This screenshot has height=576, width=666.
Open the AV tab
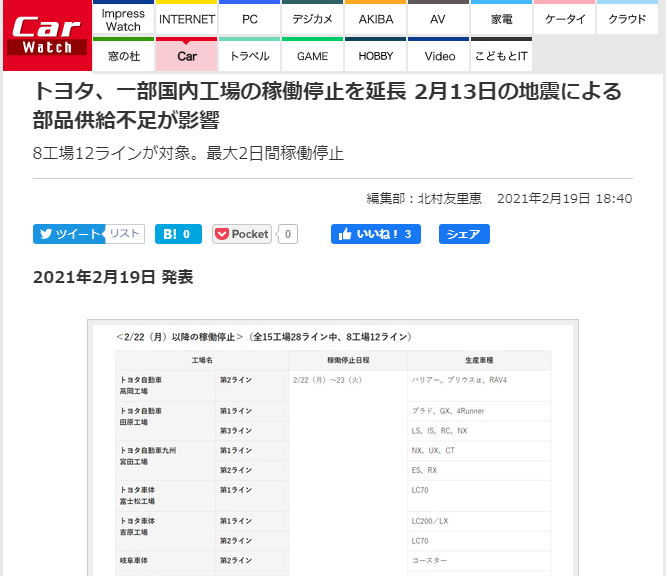tap(438, 19)
